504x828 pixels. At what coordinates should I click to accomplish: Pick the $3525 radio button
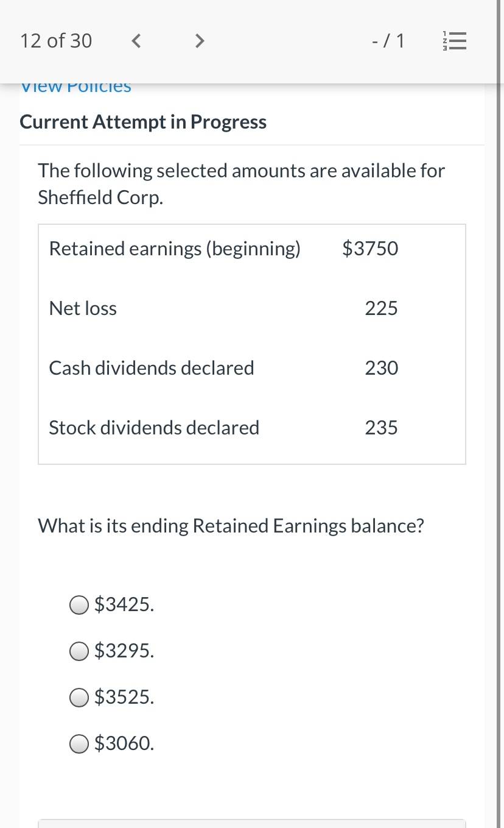tap(80, 697)
